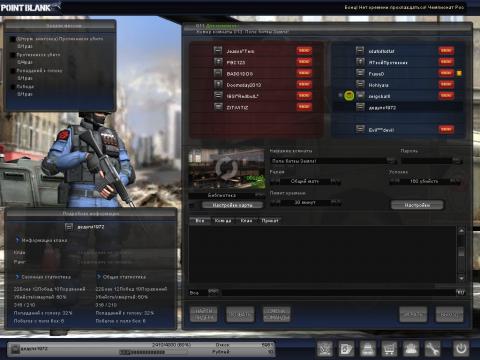Click right arrow of Режим mode selector

tap(335, 181)
